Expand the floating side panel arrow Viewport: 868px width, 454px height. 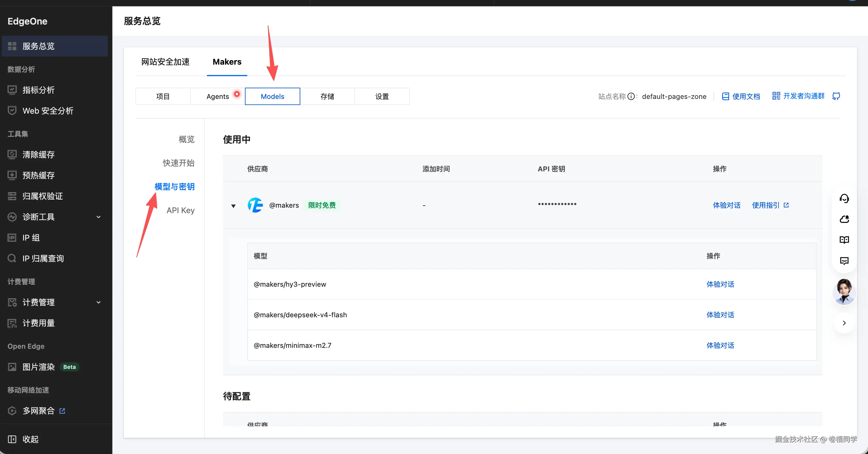[x=844, y=323]
